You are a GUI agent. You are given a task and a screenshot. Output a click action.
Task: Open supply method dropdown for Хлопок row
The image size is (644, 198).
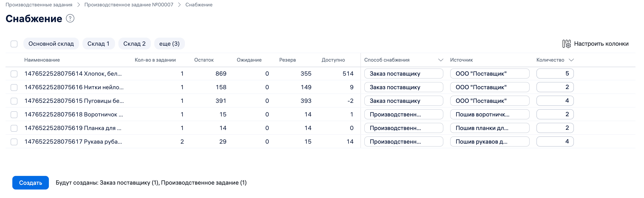[x=403, y=74]
